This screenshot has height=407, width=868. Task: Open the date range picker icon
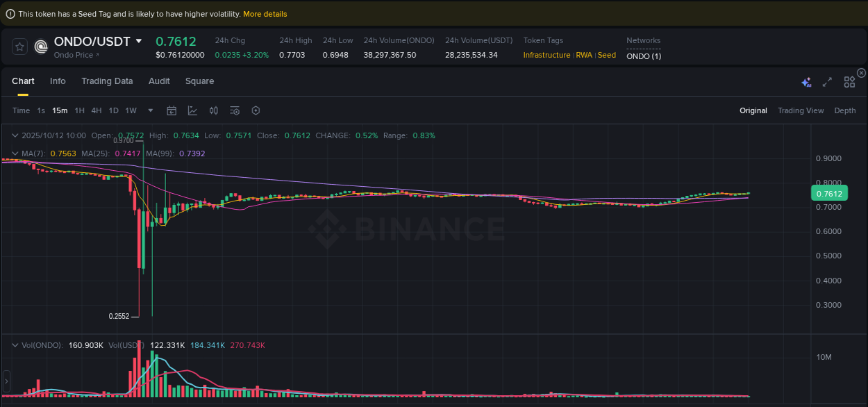pos(172,110)
